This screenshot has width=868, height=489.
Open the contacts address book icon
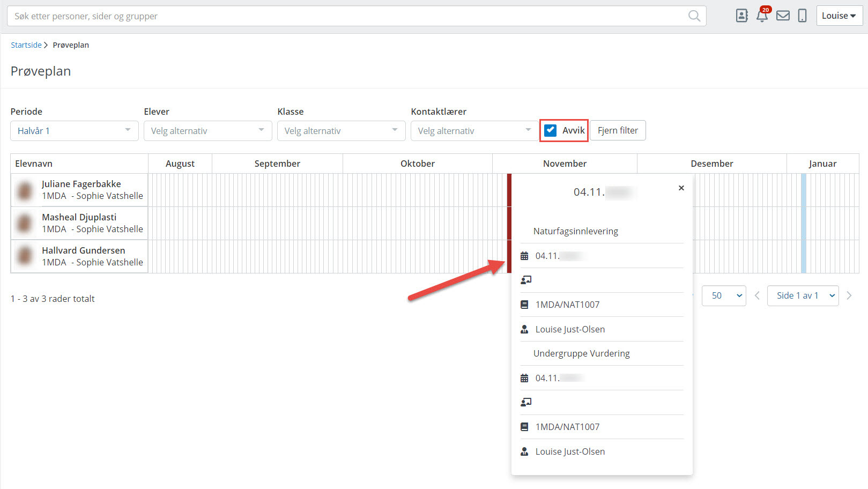coord(741,16)
